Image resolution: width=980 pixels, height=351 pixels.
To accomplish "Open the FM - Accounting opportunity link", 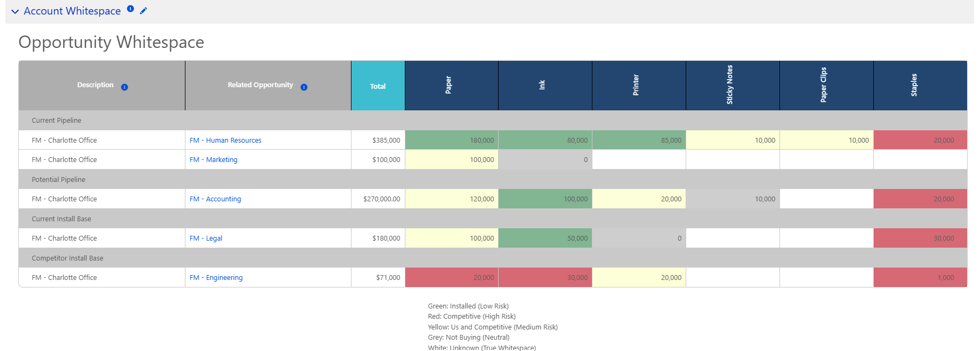I will click(x=215, y=199).
